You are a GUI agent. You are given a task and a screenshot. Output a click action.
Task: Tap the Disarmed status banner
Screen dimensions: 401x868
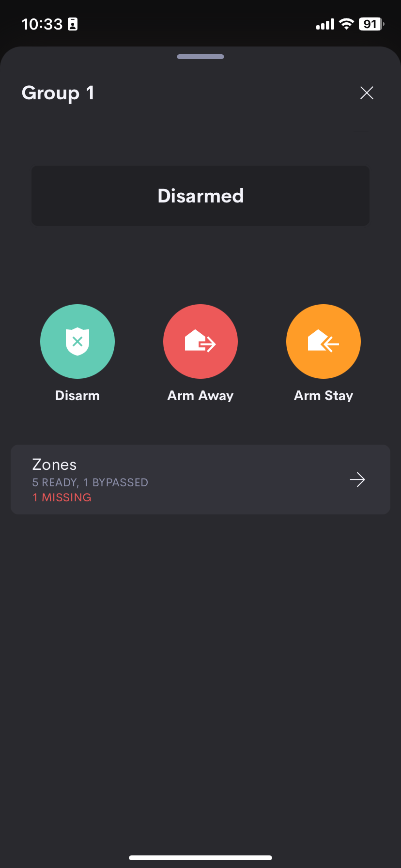click(x=200, y=196)
